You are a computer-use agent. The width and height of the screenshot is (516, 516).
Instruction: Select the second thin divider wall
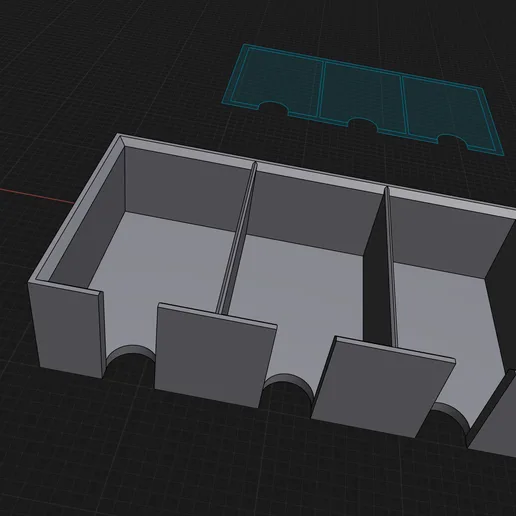391,267
